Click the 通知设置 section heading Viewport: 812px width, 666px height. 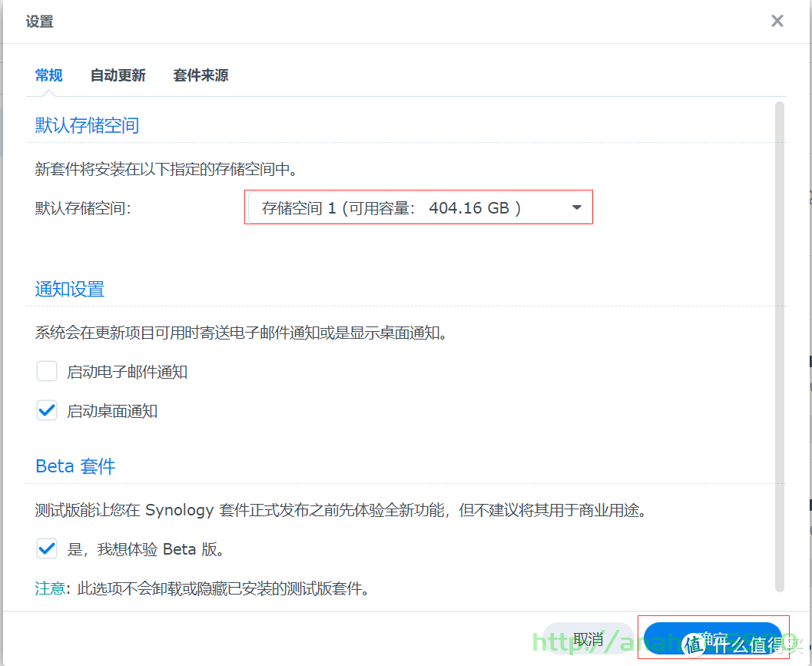[70, 289]
